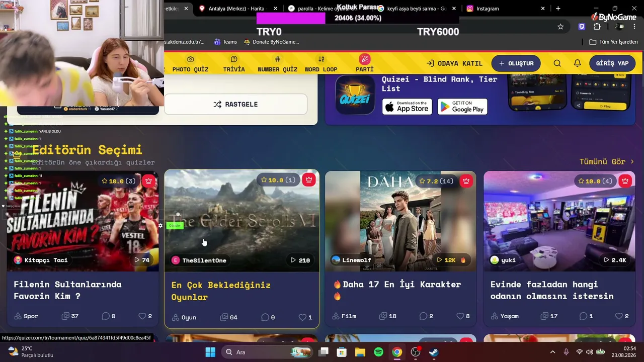Click the title Filenin Sultanlarında Favorin Kim ?

[x=67, y=290]
